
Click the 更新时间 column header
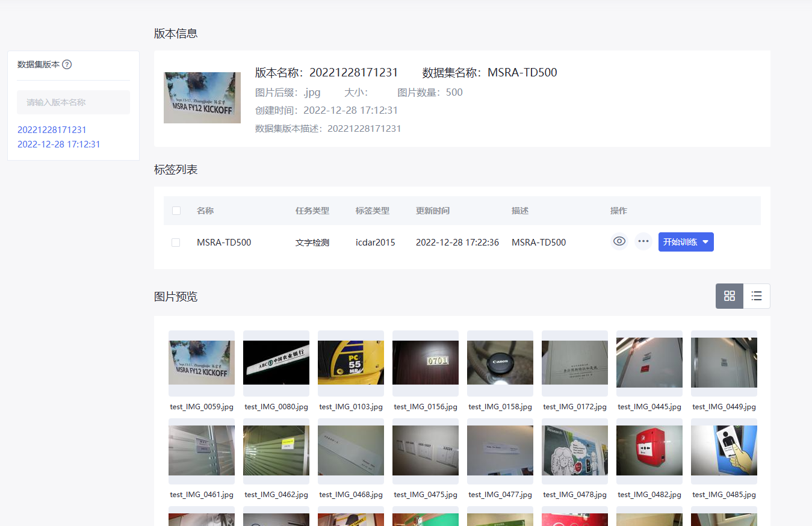[433, 211]
